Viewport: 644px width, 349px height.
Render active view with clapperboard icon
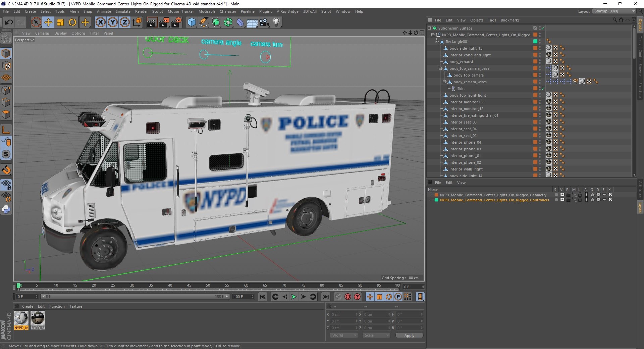point(152,22)
